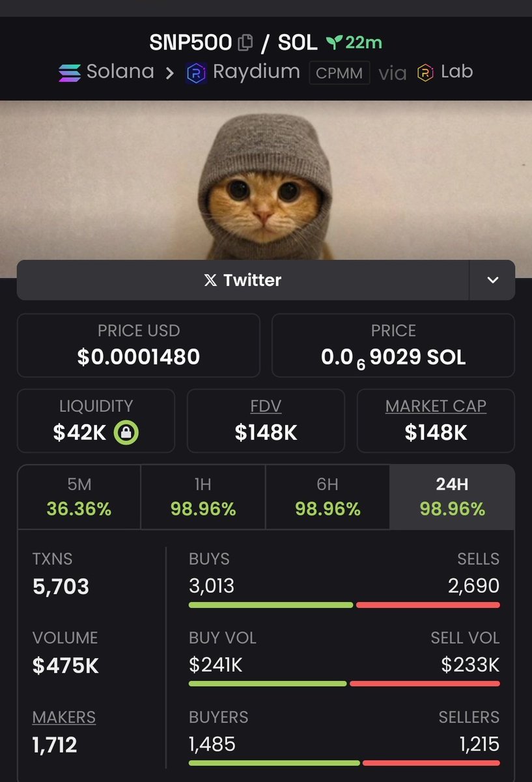Click the green sprout pair age icon
This screenshot has height=782, width=532.
click(x=334, y=43)
